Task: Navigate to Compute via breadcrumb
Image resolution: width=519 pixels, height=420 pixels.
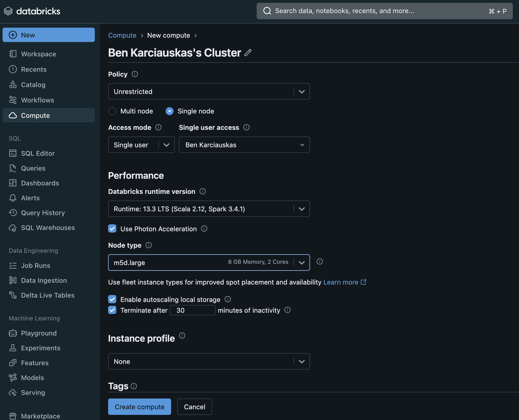Action: point(122,35)
